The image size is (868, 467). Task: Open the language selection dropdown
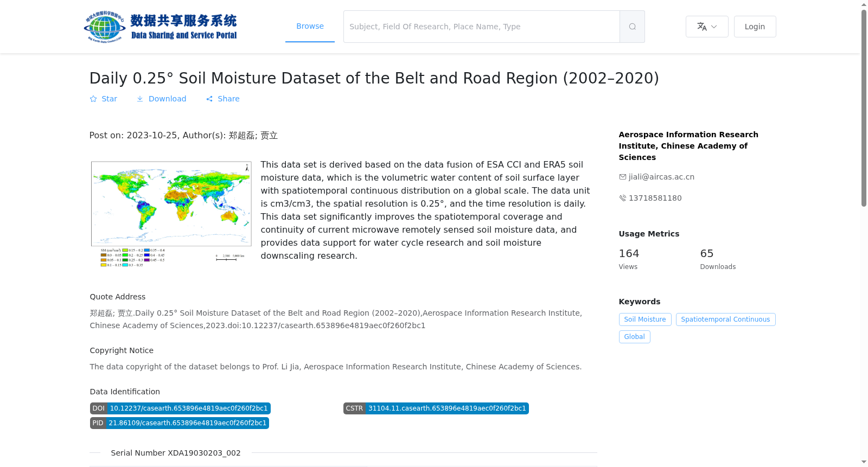[x=707, y=27]
